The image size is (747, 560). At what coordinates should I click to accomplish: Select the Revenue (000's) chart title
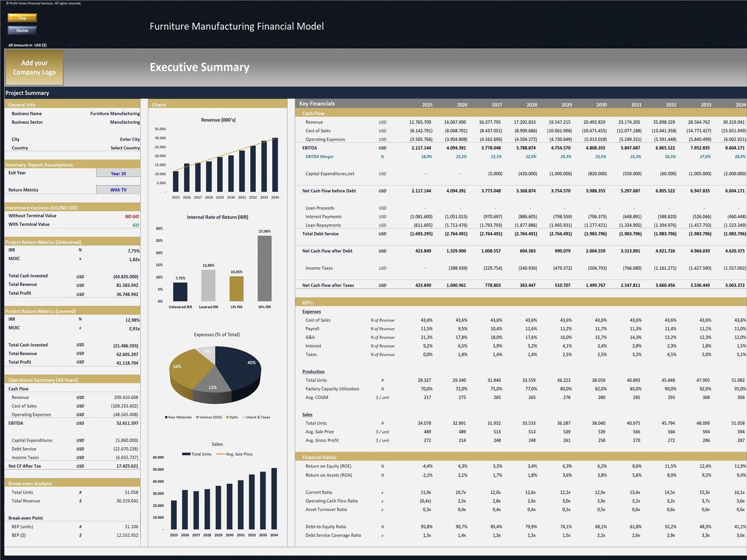(x=218, y=120)
